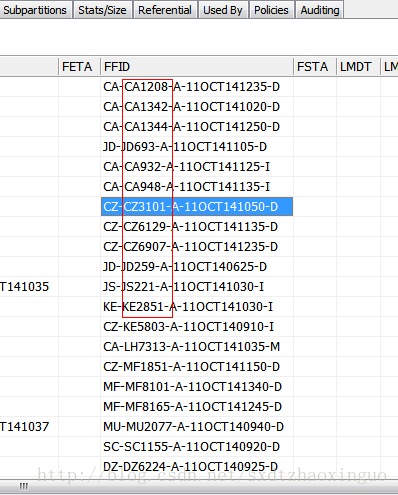Select cell CA-CA1344-A-11OCT141250-D
The image size is (398, 495).
tap(197, 127)
